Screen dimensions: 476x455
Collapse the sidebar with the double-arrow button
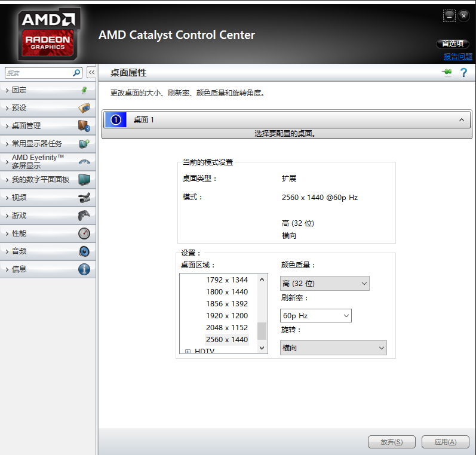click(x=91, y=72)
